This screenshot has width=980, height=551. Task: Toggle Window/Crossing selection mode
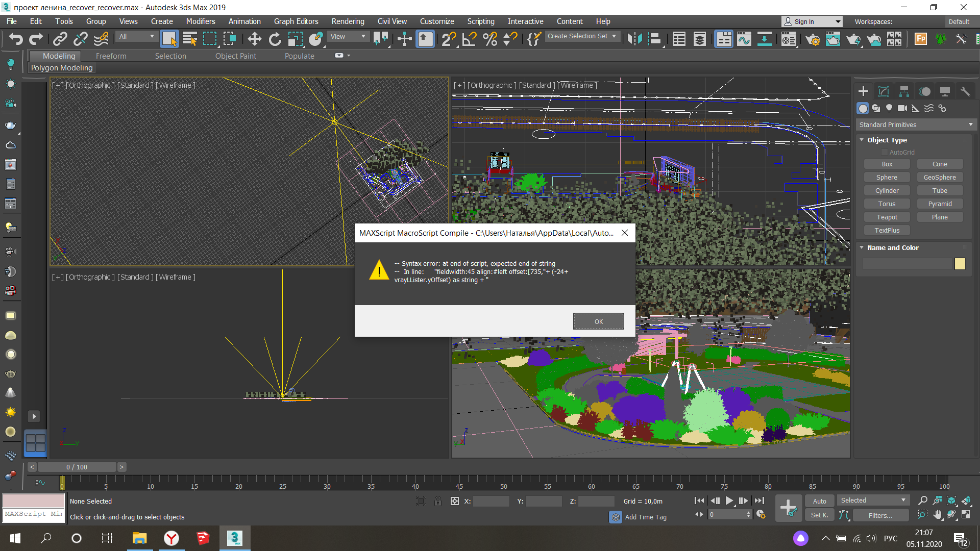pos(230,39)
